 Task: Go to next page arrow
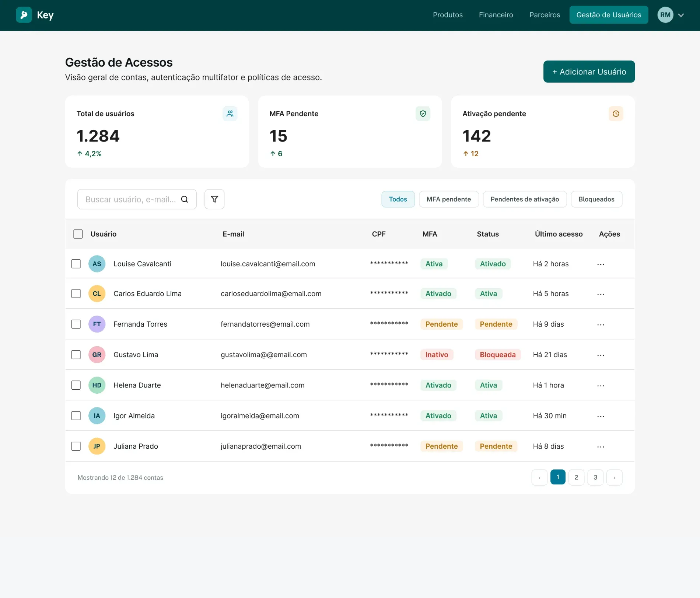click(x=615, y=477)
